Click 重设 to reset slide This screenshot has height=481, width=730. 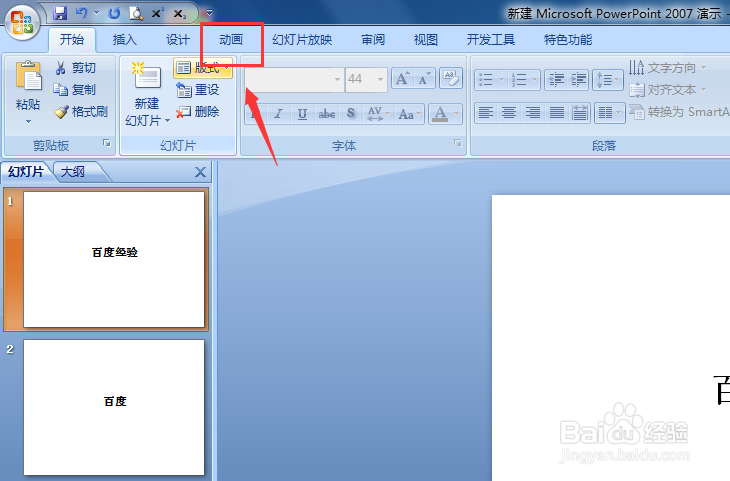[x=197, y=89]
